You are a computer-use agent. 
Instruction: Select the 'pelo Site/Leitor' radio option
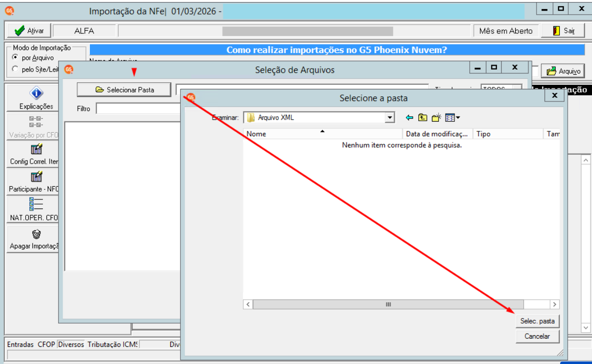click(x=15, y=69)
